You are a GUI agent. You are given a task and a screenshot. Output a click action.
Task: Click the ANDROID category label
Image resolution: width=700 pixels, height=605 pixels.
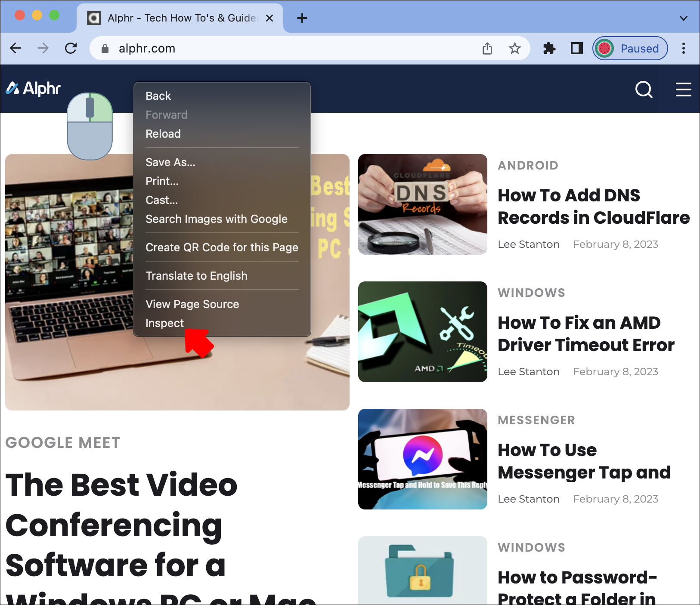point(528,166)
